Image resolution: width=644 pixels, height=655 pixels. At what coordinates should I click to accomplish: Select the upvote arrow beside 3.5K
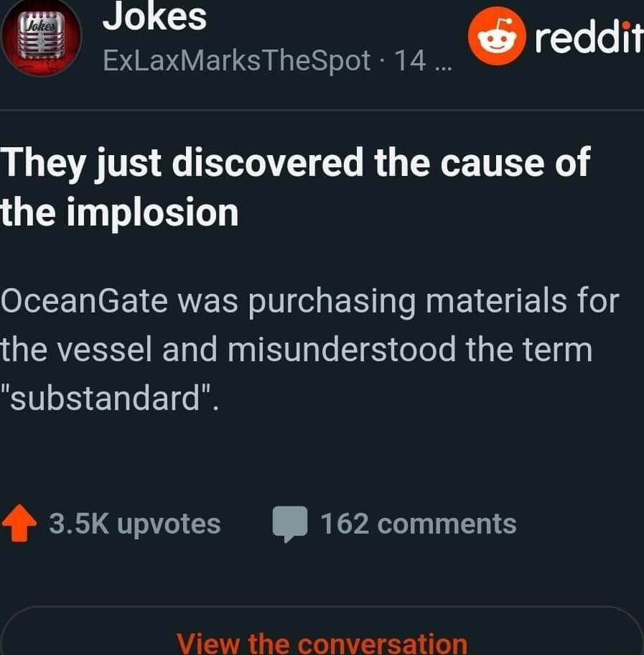20,524
